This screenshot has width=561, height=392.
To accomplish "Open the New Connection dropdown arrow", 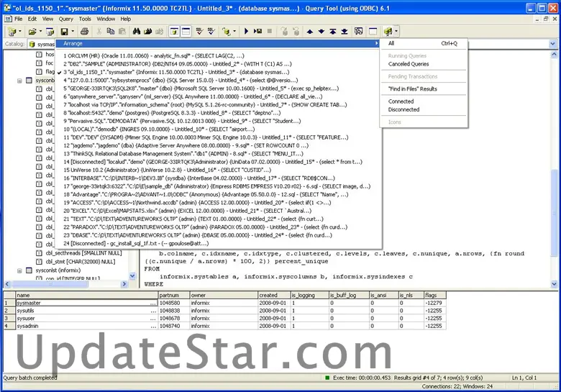I will [19, 32].
